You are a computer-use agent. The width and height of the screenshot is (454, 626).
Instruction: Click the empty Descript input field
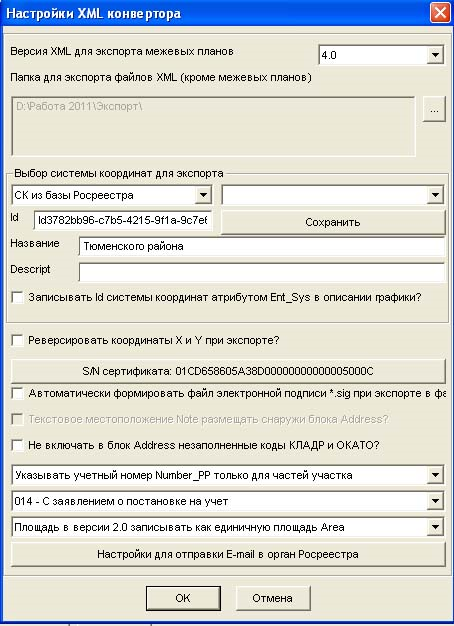pos(262,272)
